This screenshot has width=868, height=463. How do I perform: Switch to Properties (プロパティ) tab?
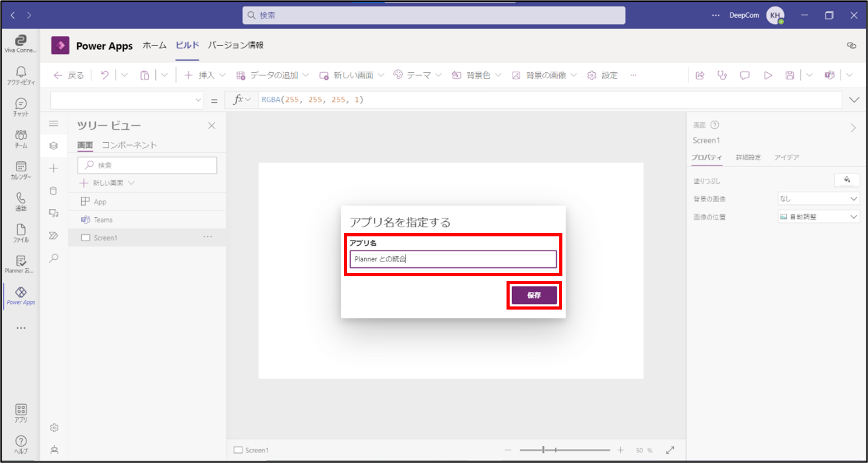tap(707, 157)
